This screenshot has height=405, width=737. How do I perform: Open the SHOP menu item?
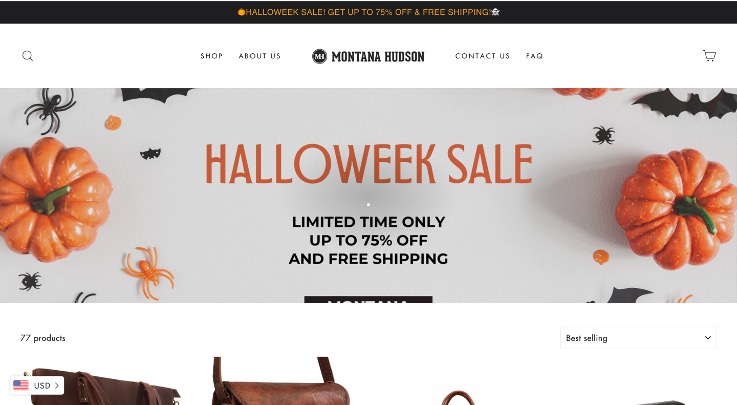coord(212,56)
